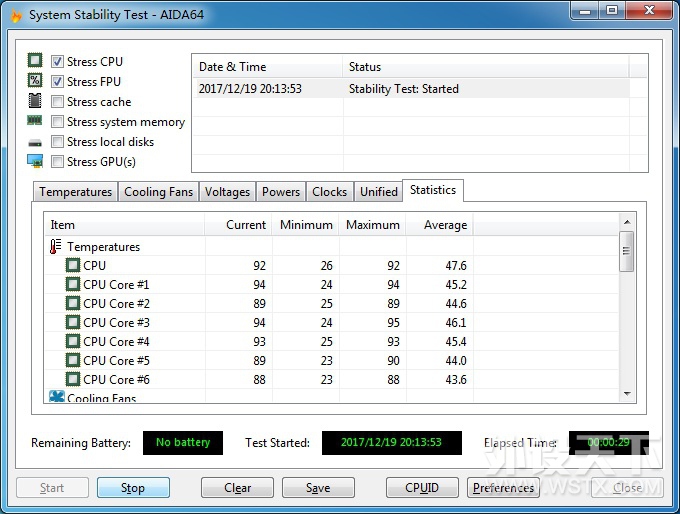Viewport: 680px width, 514px height.
Task: Click the average value 44.0 for Core #5
Action: point(456,361)
